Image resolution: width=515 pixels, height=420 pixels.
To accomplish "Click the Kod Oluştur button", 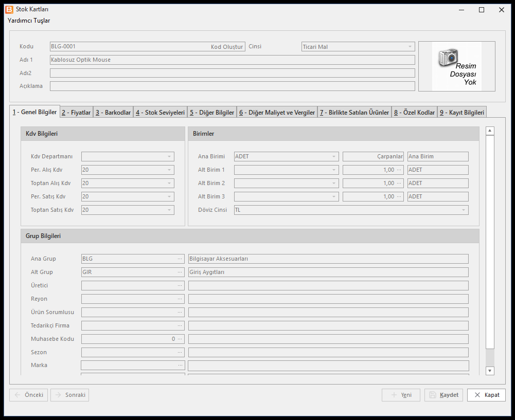I will click(x=227, y=47).
